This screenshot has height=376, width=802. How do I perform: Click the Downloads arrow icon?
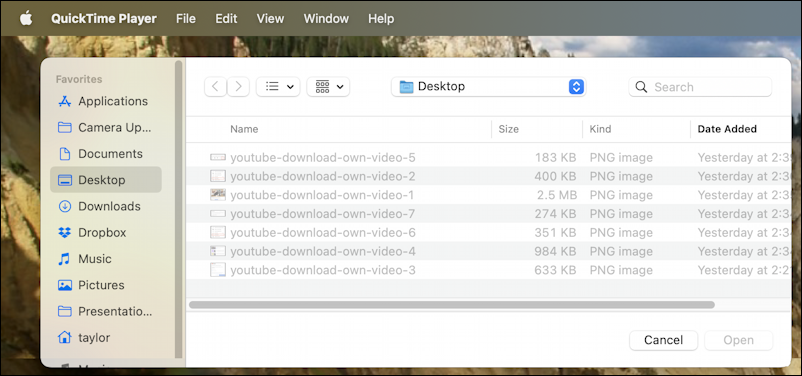64,206
